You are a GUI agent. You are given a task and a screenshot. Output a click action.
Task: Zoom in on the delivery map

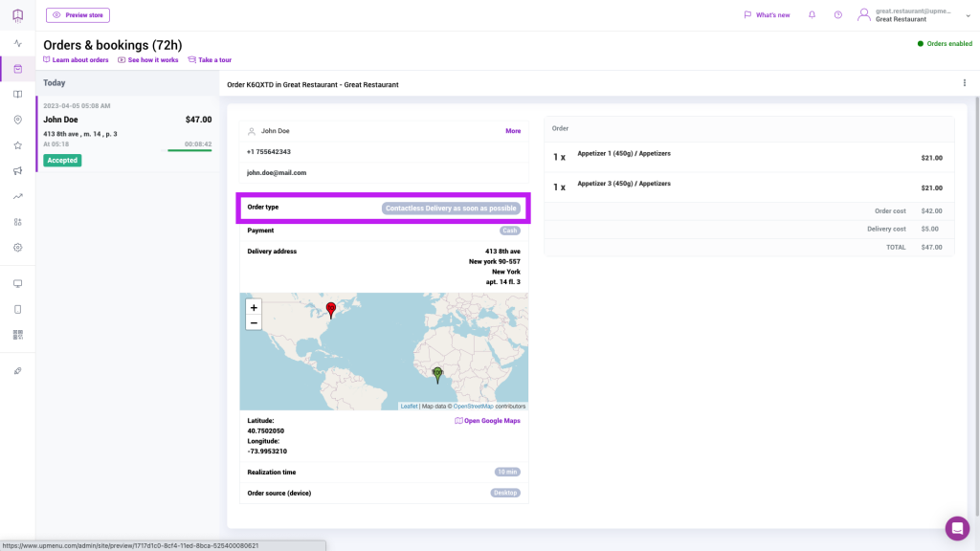point(254,308)
